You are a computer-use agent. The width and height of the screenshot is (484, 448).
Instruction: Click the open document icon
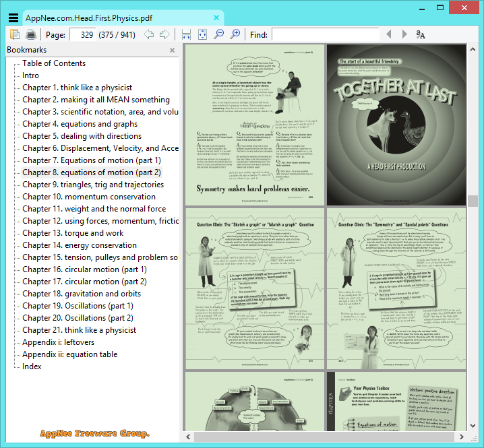[x=15, y=34]
